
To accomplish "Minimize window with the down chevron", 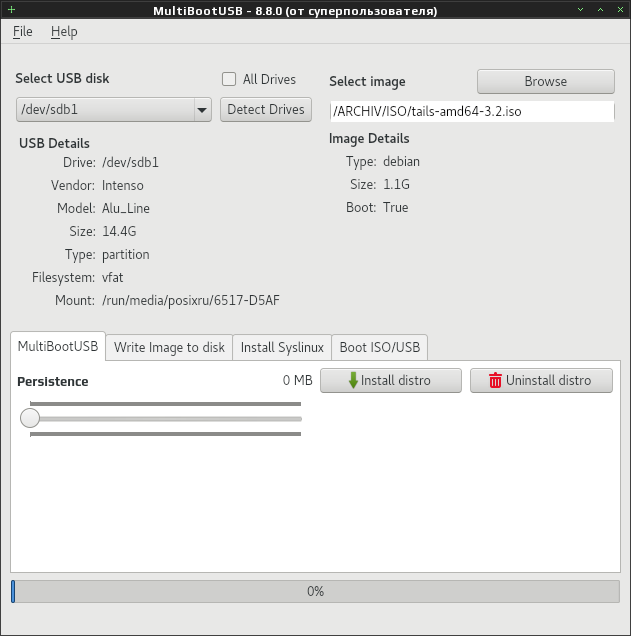I will tap(581, 9).
